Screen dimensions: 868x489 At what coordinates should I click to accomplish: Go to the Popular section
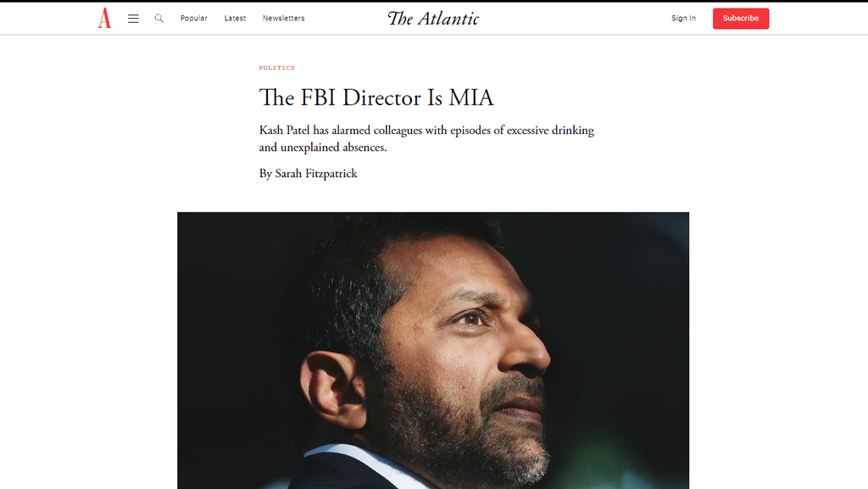(x=194, y=19)
